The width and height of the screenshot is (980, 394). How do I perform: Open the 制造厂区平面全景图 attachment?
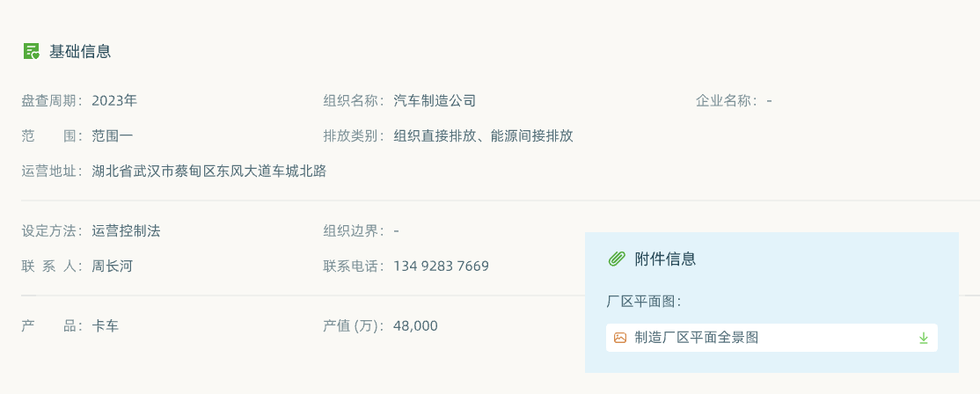click(696, 338)
